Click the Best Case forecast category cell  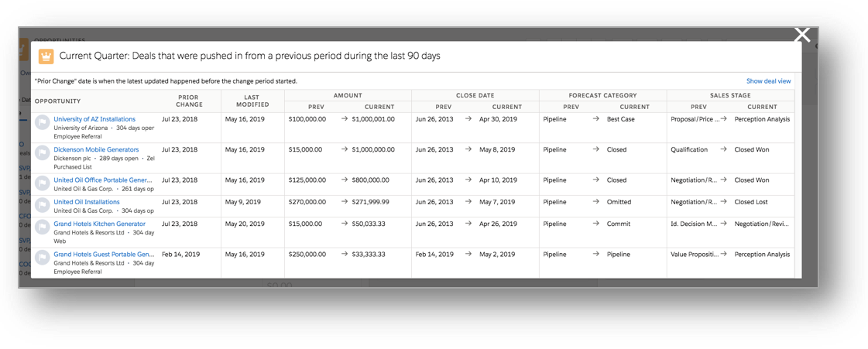(620, 119)
